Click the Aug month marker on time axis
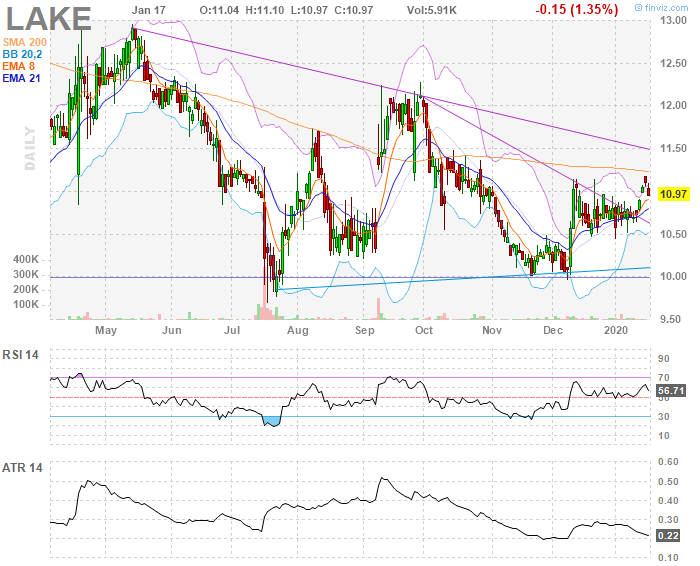 tap(296, 329)
